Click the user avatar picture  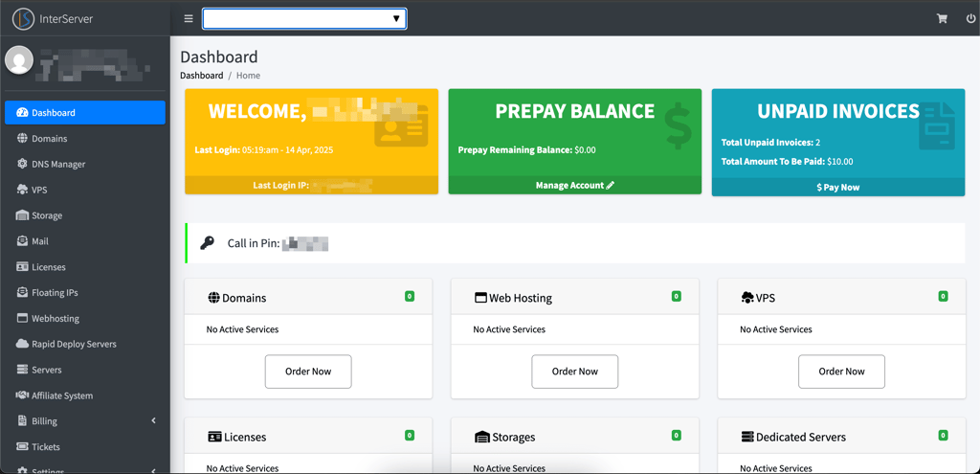(19, 60)
